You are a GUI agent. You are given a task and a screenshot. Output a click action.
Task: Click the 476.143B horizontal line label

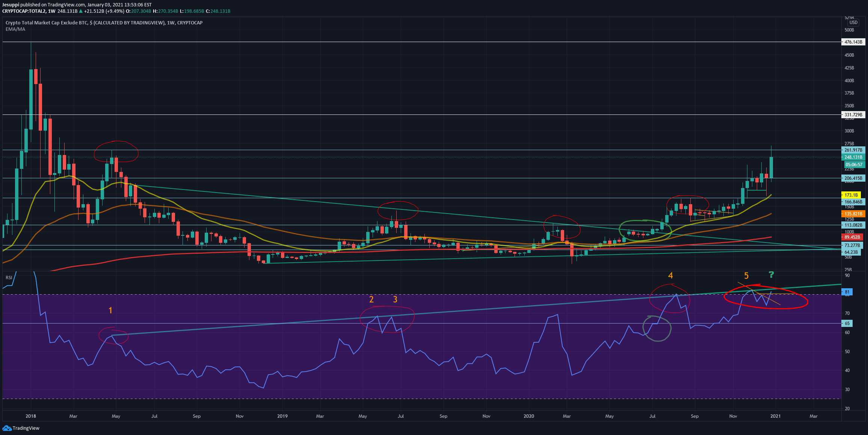point(853,42)
